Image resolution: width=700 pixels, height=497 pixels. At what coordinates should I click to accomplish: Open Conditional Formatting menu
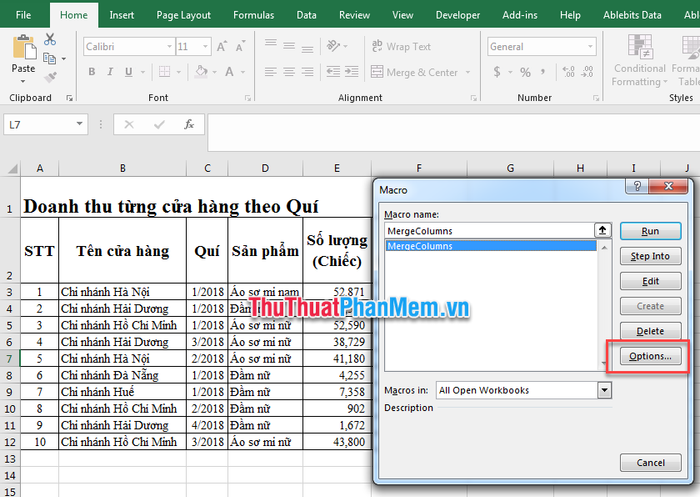[639, 61]
